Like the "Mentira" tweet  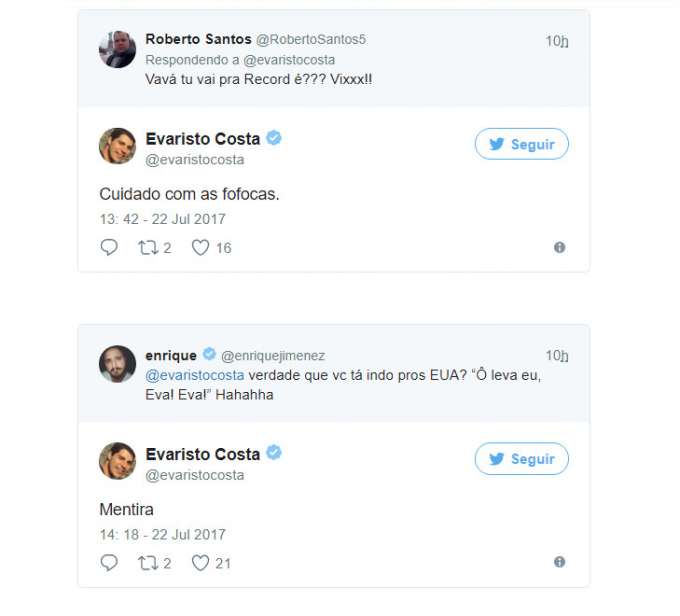[201, 563]
